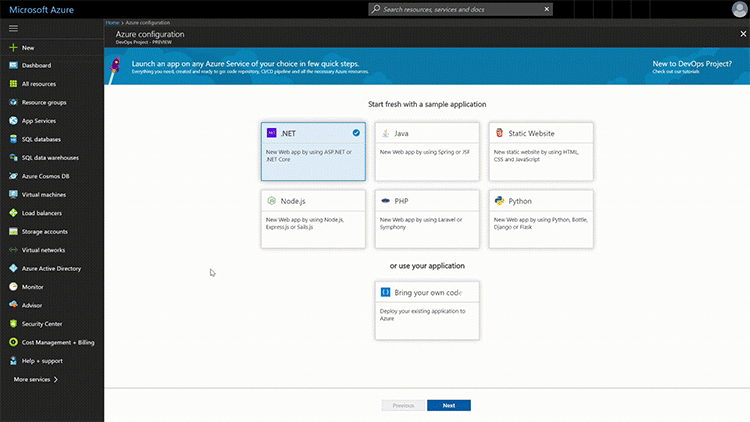The height and width of the screenshot is (422, 750).
Task: Click the .NET logo icon
Action: click(271, 133)
